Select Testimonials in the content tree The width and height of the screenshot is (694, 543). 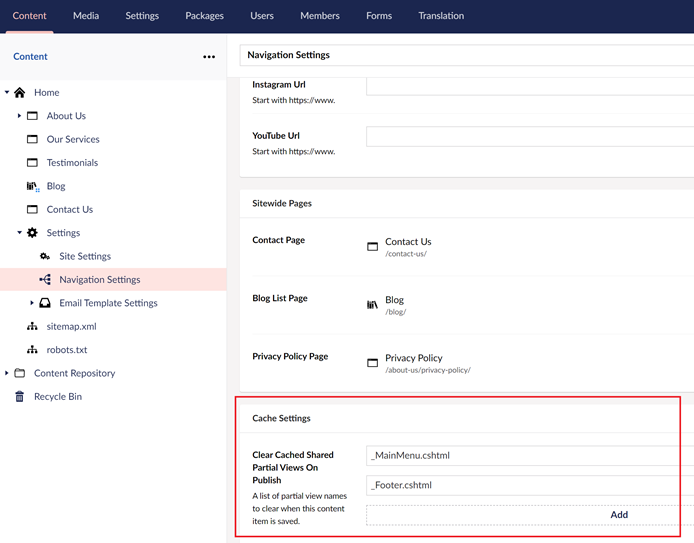tap(72, 162)
